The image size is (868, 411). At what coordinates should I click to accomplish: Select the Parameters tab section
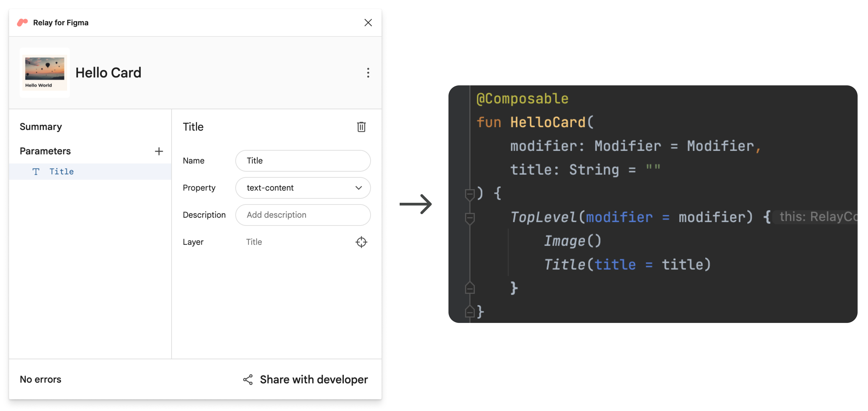click(45, 150)
